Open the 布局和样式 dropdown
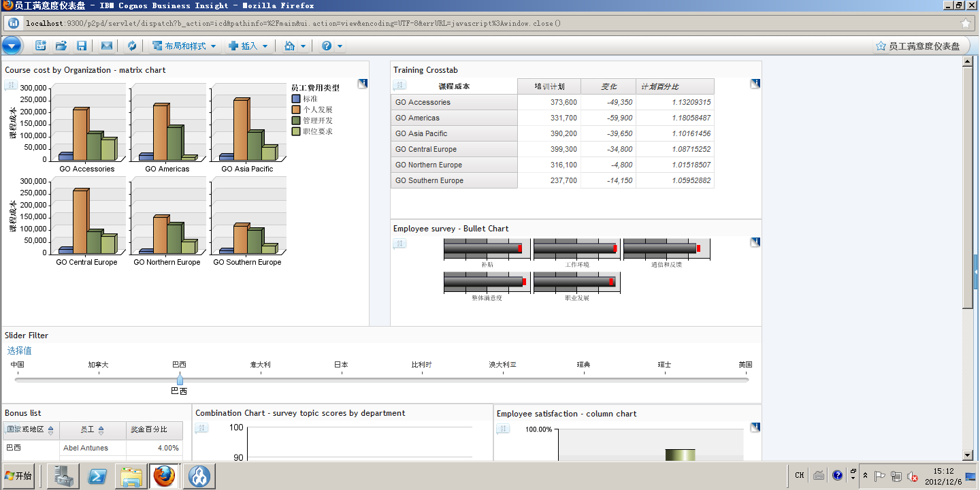980x490 pixels. (184, 46)
